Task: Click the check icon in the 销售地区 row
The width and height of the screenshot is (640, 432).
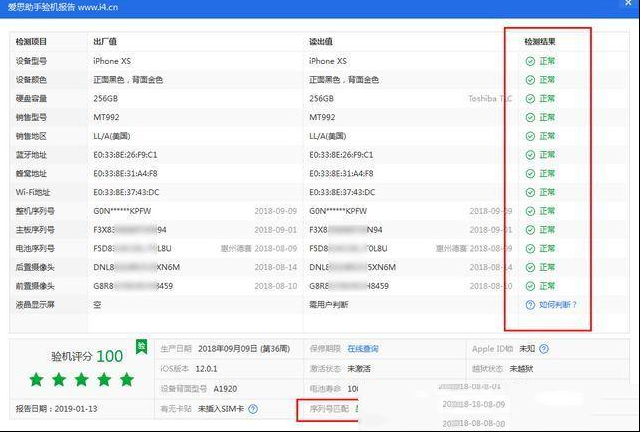Action: click(x=530, y=136)
